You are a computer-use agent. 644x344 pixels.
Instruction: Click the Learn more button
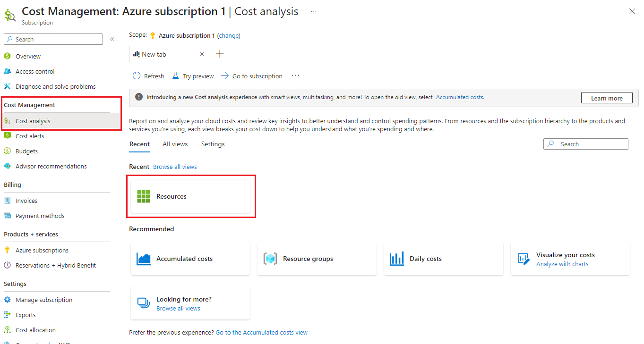coord(607,98)
